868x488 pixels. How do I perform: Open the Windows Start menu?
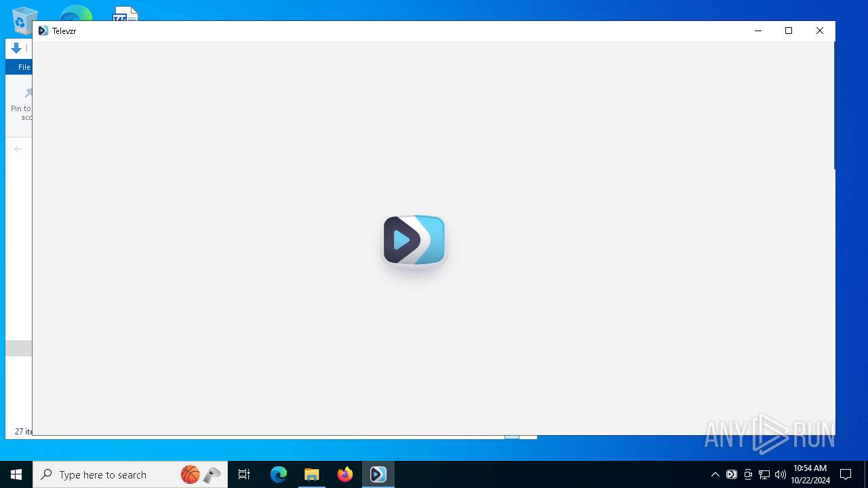[x=16, y=474]
